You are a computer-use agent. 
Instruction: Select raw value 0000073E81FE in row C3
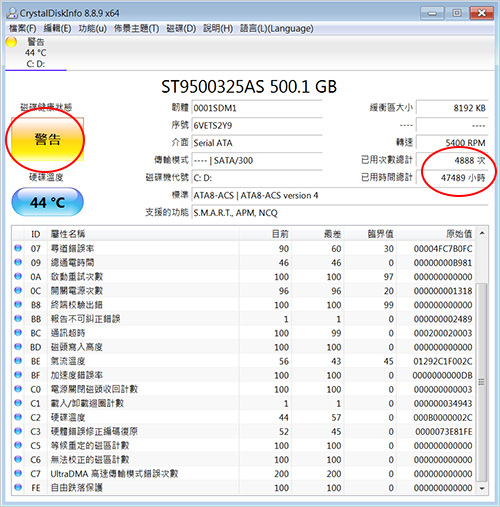click(444, 432)
